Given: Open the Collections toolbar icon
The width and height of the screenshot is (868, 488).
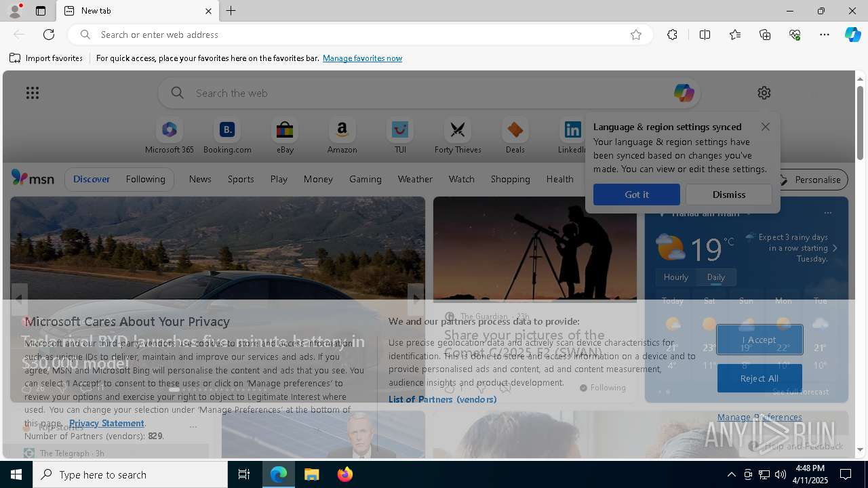Looking at the screenshot, I should tap(765, 35).
